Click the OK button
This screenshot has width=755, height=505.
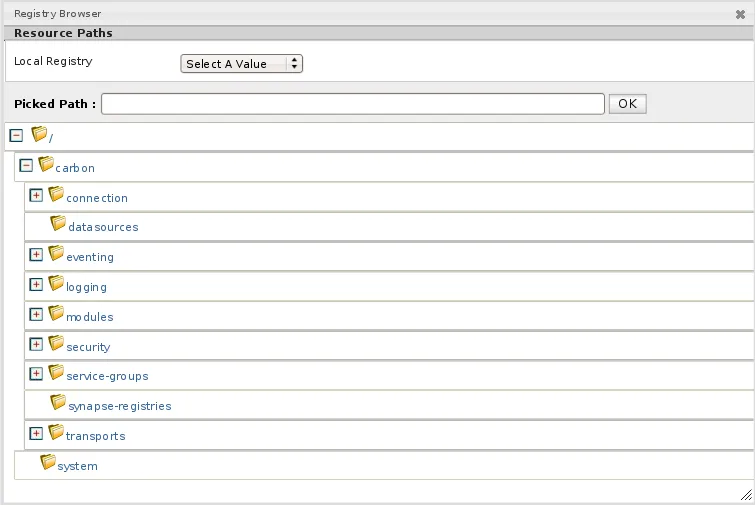pos(627,104)
